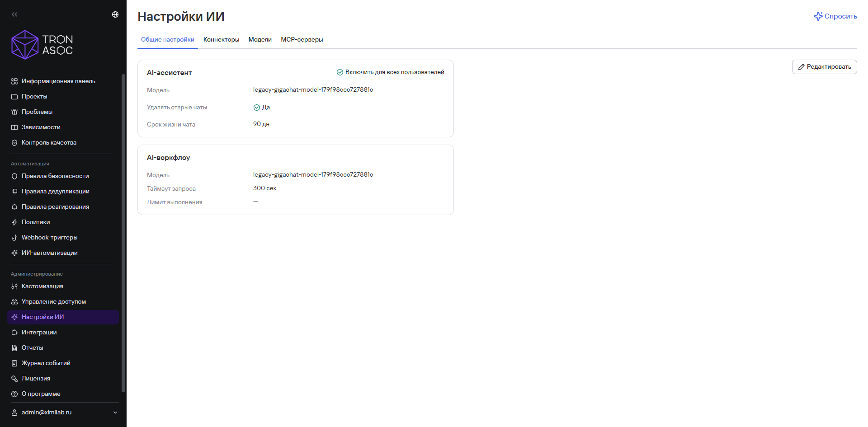
Task: Open Информационная панель dashboard icon
Action: click(x=14, y=81)
